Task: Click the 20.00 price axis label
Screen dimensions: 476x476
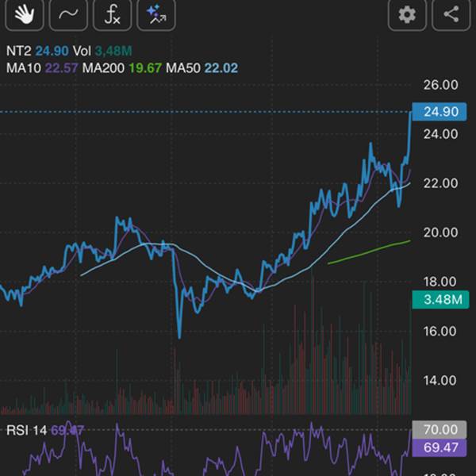Action: (440, 232)
